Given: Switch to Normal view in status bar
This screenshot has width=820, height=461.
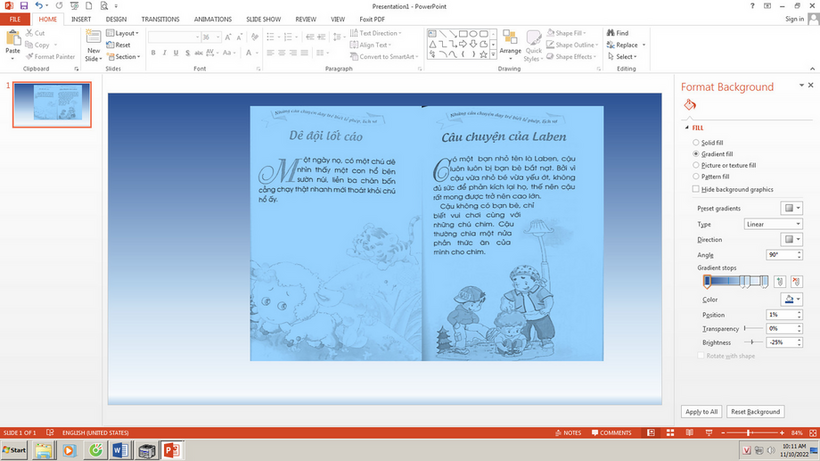Looking at the screenshot, I should pos(651,433).
